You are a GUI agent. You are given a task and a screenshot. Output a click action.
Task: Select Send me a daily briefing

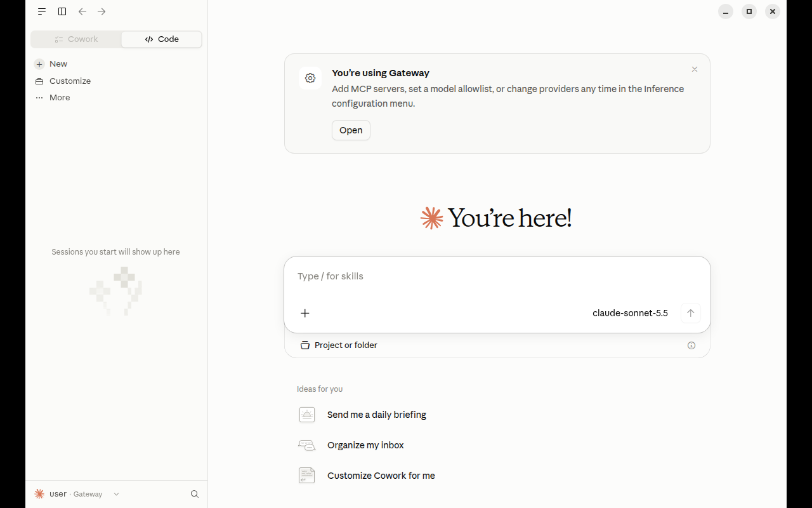(x=377, y=415)
